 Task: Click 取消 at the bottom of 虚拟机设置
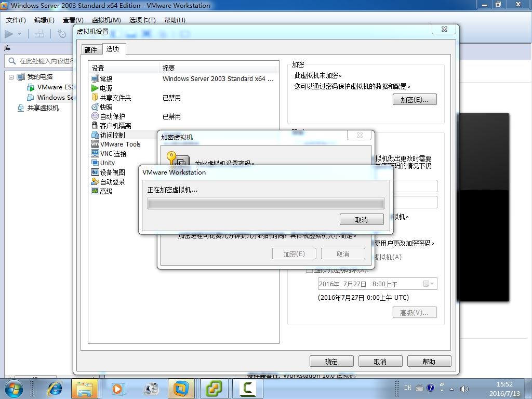(x=380, y=362)
